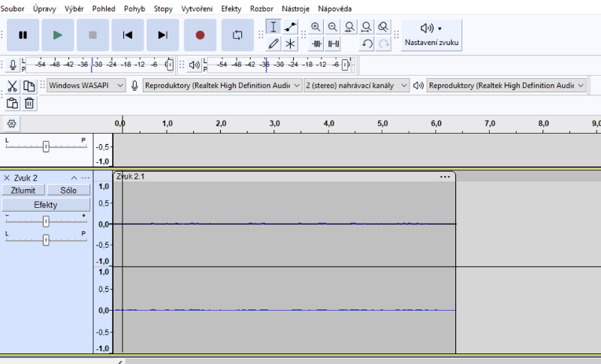Screen dimensions: 601x364
Task: Click the Zoom Toggle icon
Action: (383, 27)
